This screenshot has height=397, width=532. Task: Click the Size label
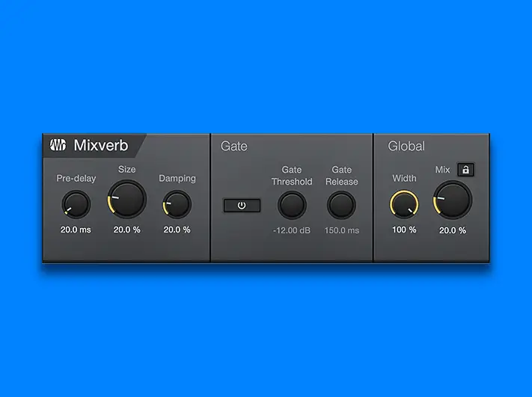click(127, 169)
